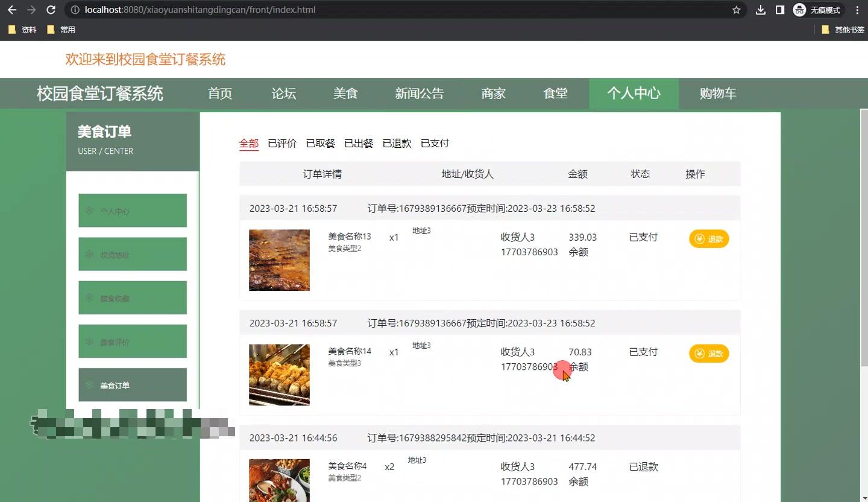Open the Chrome three-dot menu
The image size is (868, 502).
(857, 10)
